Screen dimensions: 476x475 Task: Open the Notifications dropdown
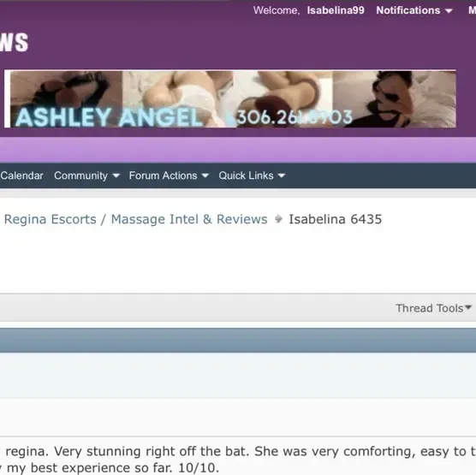coord(414,10)
